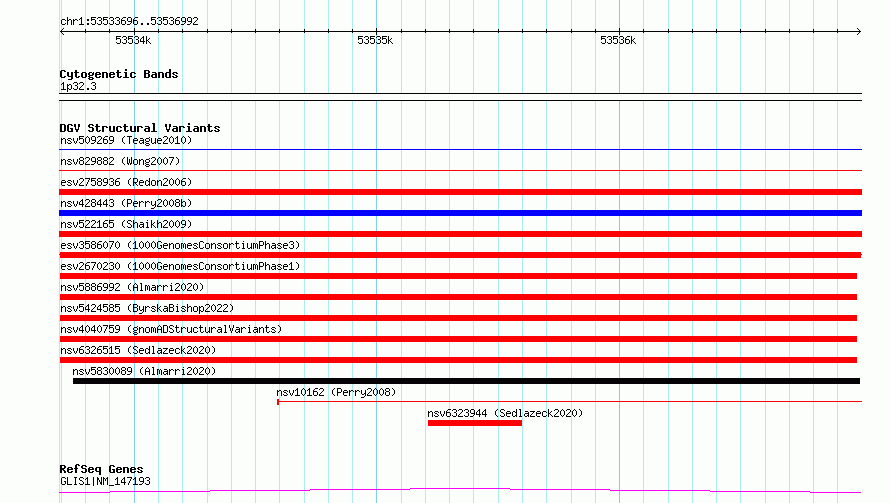
Task: Click the Cytogenetic Bands track title
Action: 119,74
